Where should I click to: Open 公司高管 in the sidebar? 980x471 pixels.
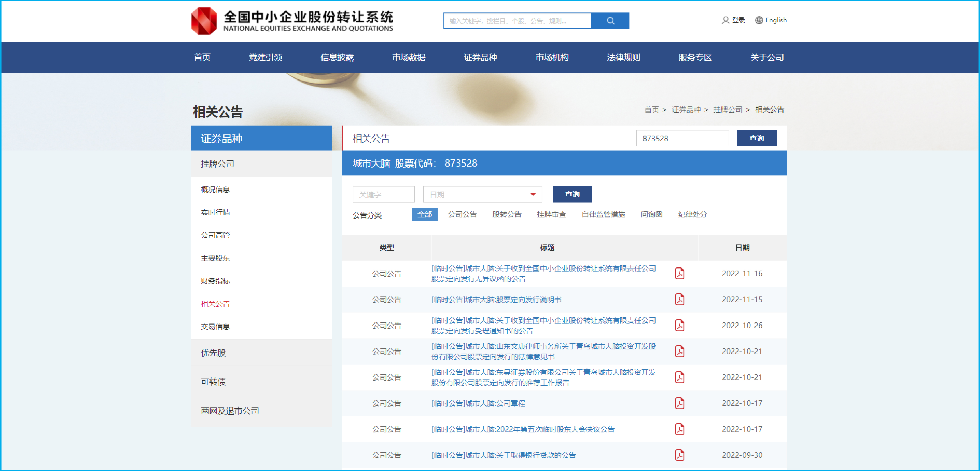point(215,235)
